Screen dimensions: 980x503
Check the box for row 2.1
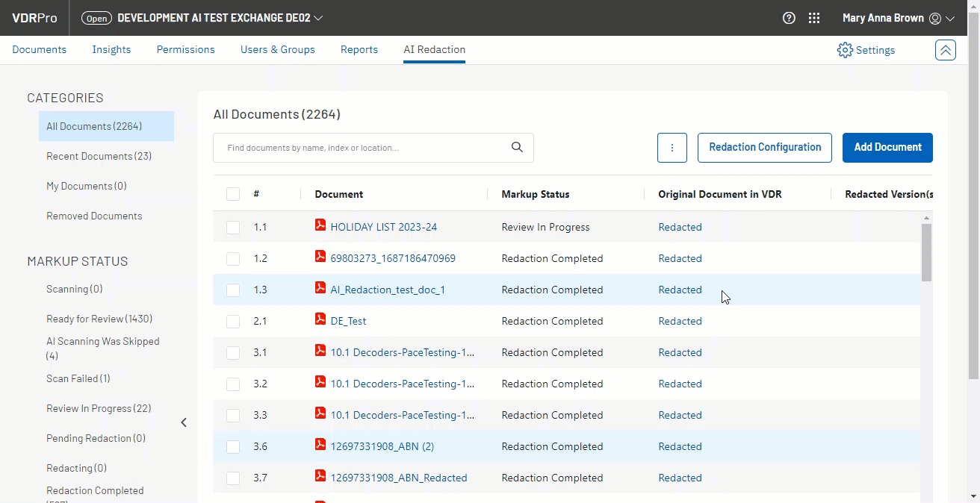click(233, 322)
